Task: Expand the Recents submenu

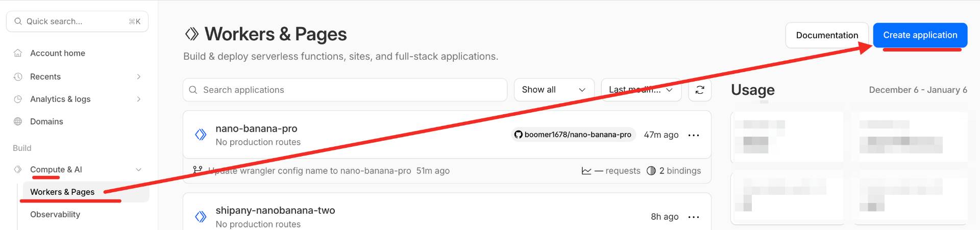Action: (138, 76)
